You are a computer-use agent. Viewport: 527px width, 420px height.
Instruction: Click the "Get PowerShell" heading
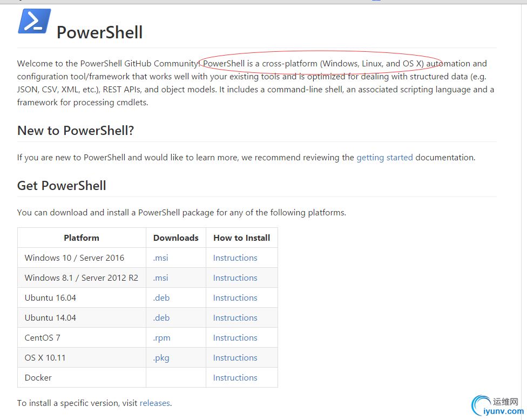coord(62,186)
